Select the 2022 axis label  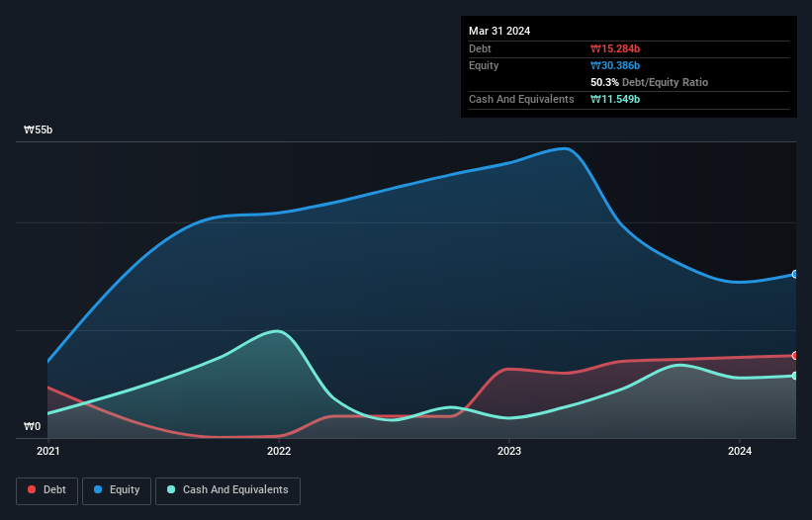point(279,451)
